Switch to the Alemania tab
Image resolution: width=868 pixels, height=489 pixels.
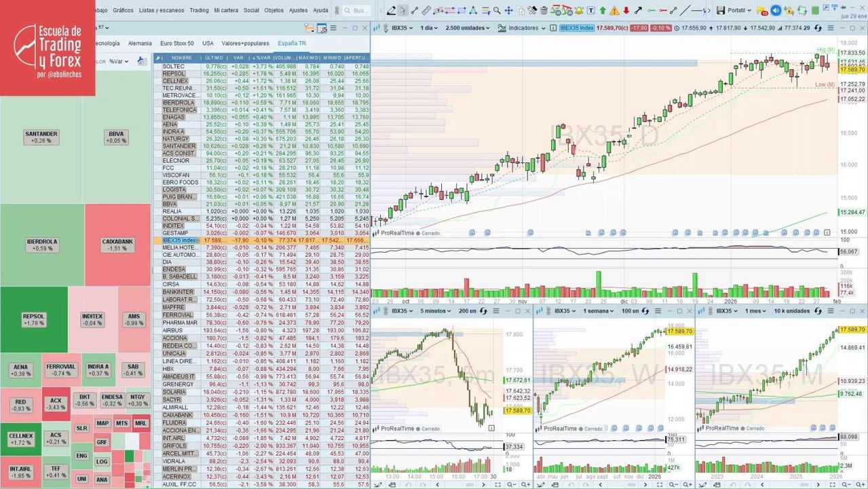pos(140,43)
